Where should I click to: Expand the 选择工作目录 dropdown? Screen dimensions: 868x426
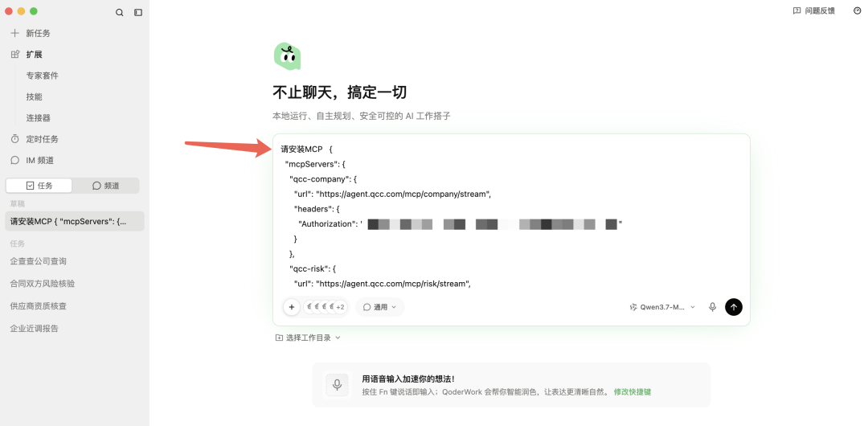[x=308, y=338]
